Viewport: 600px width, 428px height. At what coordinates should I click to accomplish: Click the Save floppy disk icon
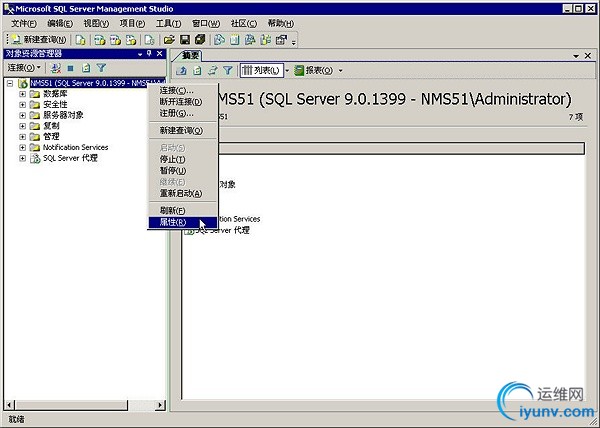pyautogui.click(x=185, y=39)
